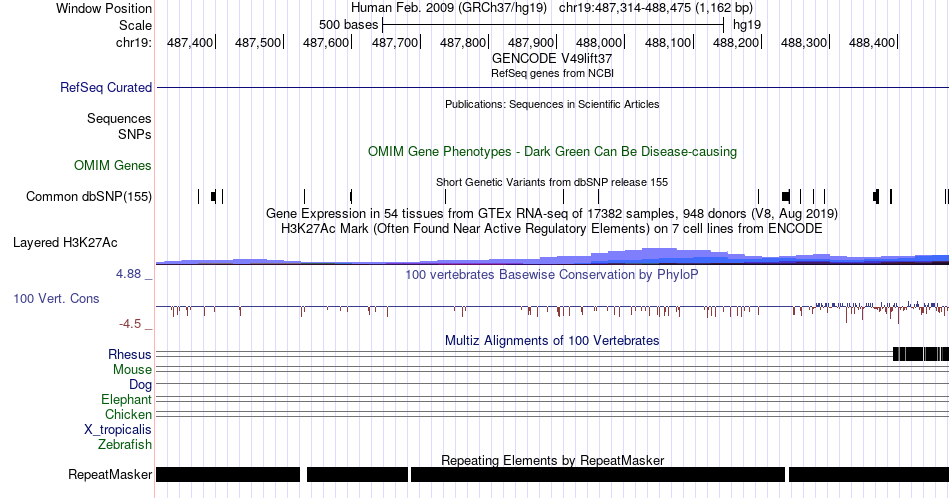
Task: Click the 'Human Feb. 2009 (GRCh37/hg19)' text
Action: click(x=448, y=8)
